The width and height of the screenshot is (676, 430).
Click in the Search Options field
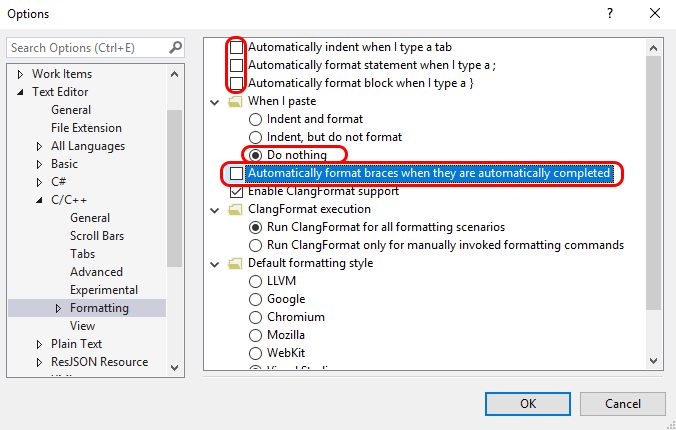(x=88, y=47)
